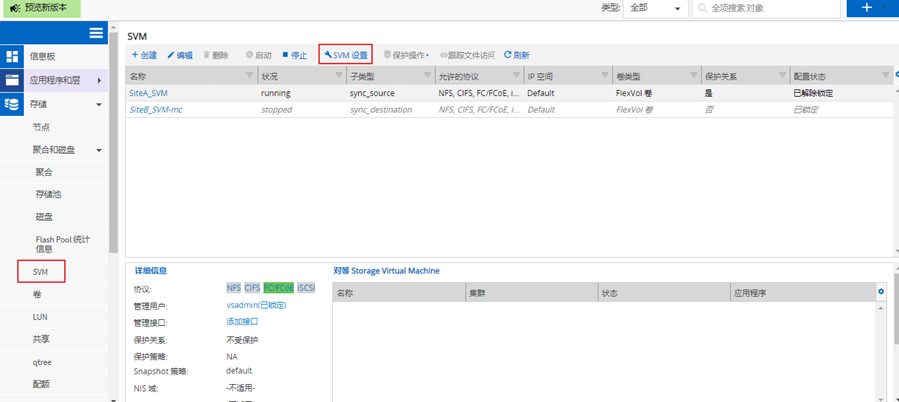Screen dimensions: 899x402
Task: Click the hamburger menu icon in sidebar
Action: (x=96, y=33)
